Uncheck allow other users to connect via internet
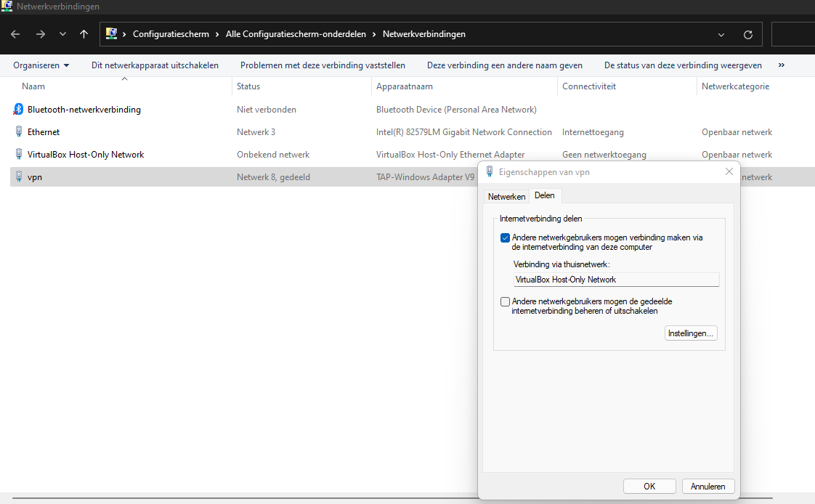815x504 pixels. point(505,238)
